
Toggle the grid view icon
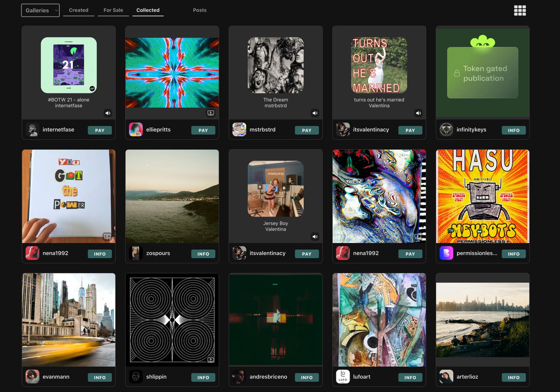520,10
